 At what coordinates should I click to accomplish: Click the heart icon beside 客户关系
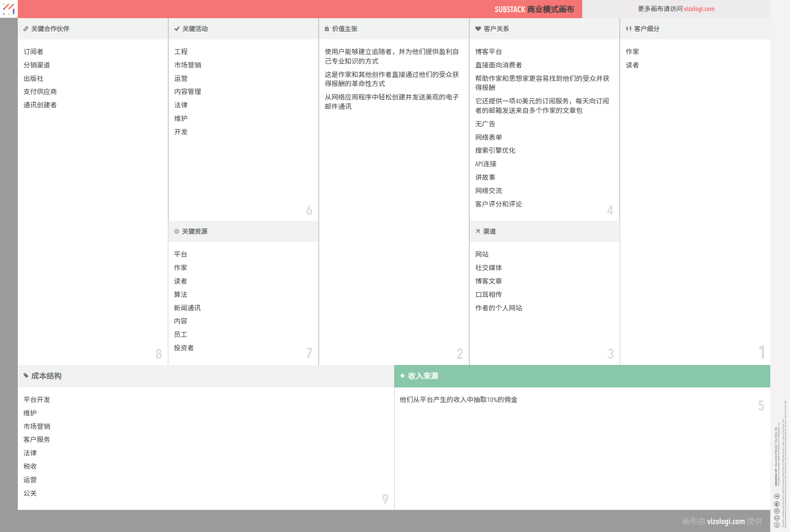click(477, 28)
